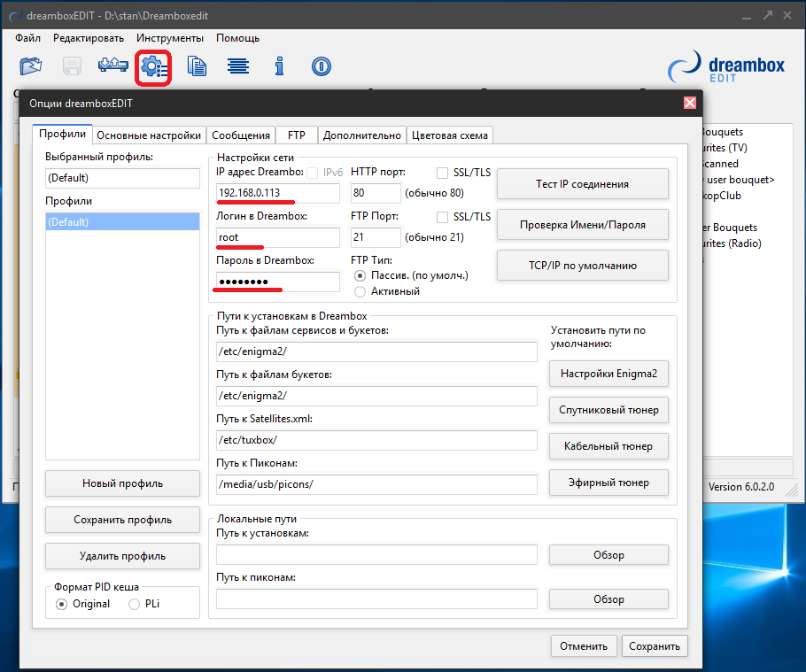
Task: Open the options gear toolbar icon
Action: pos(153,67)
